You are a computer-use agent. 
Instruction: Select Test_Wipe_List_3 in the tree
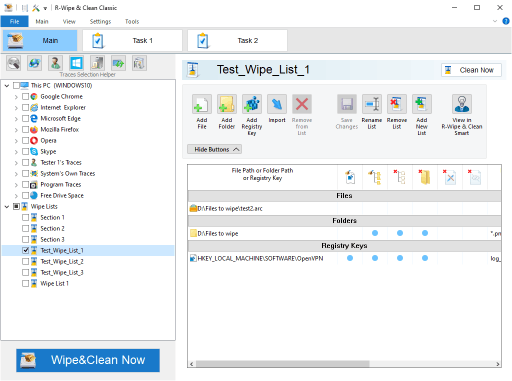pyautogui.click(x=62, y=272)
